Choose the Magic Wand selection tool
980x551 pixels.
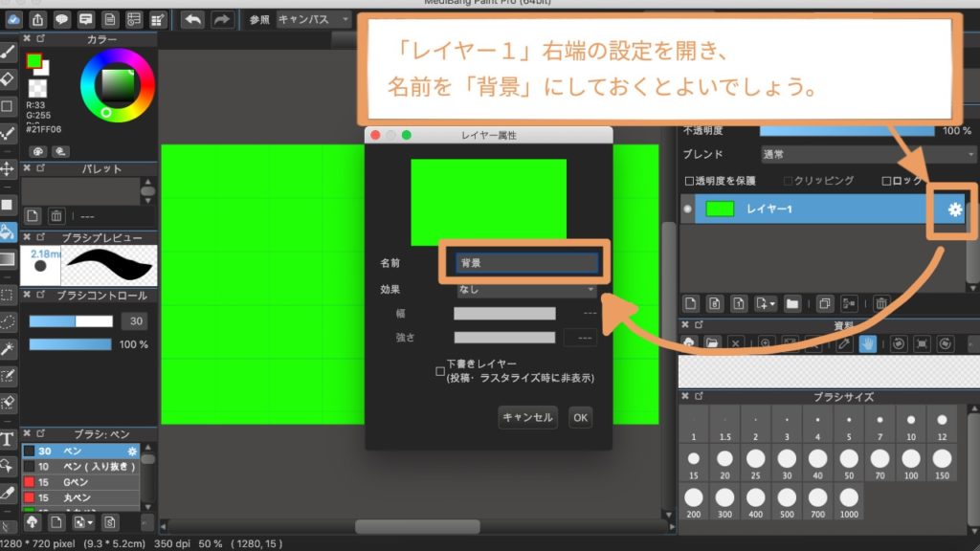coord(8,348)
